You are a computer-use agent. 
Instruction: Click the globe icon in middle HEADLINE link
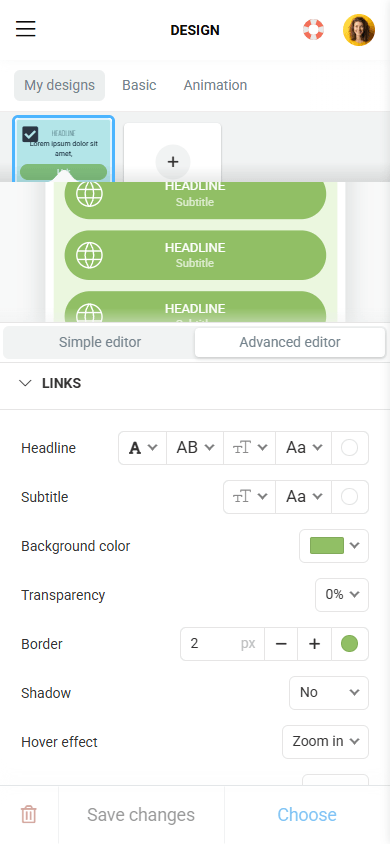(x=89, y=255)
